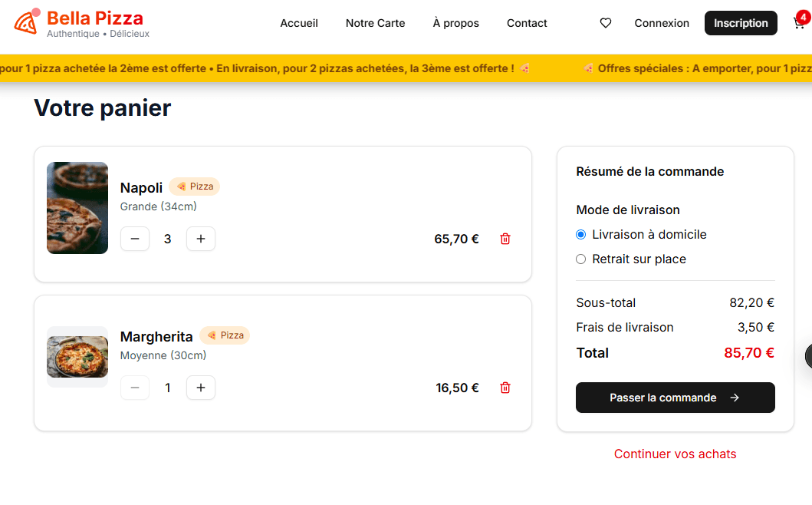Select "Livraison à domicile" delivery mode
The image size is (812, 505).
pyautogui.click(x=580, y=235)
